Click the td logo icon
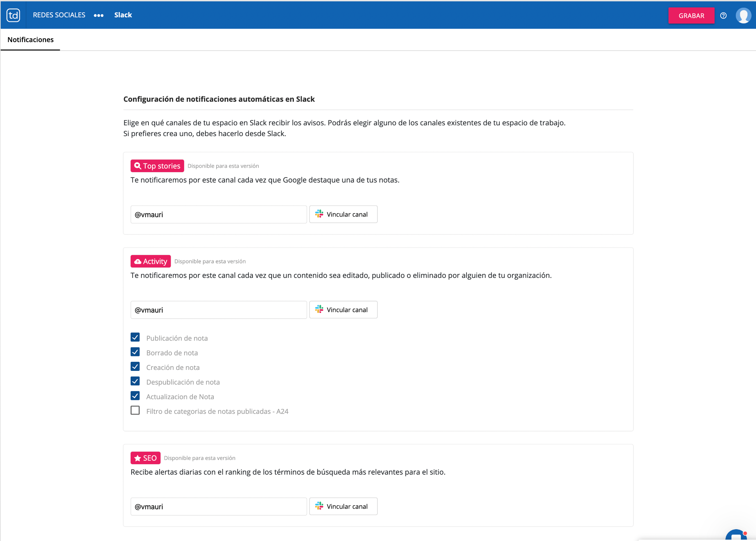Screen dimensions: 756x541 pyautogui.click(x=13, y=15)
